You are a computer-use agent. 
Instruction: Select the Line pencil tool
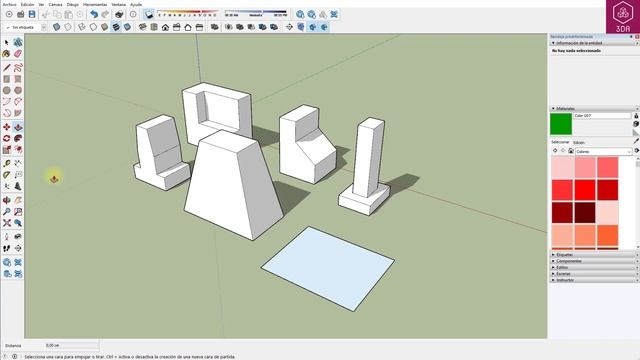pyautogui.click(x=7, y=67)
